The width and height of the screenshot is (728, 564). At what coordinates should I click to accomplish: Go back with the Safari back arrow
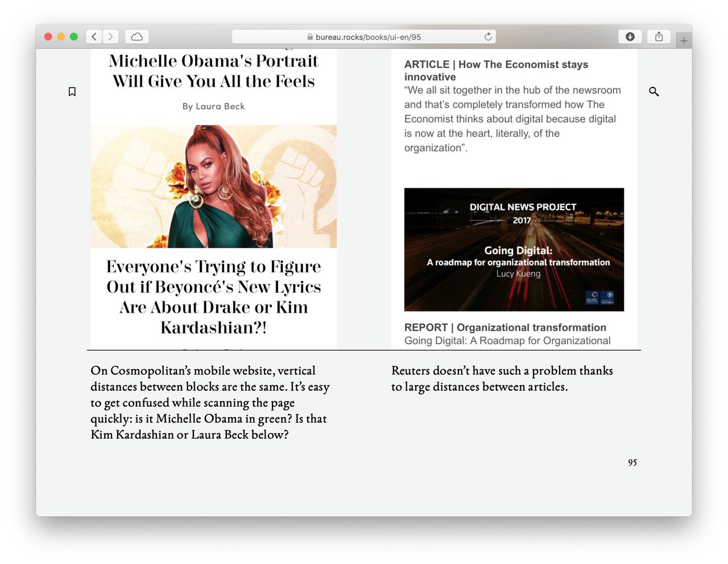94,36
